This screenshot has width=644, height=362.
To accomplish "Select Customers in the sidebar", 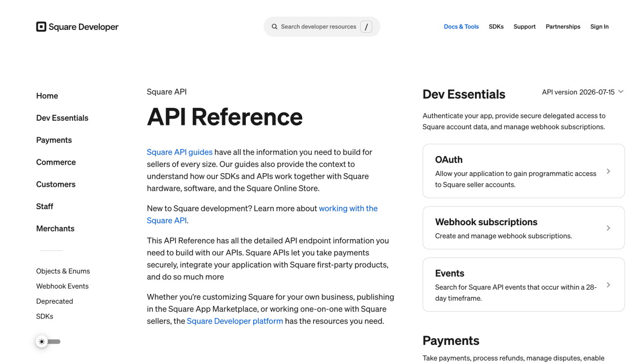I will point(56,184).
